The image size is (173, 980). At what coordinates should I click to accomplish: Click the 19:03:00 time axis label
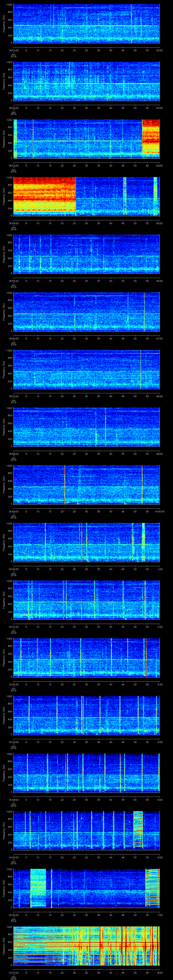[x=13, y=742]
